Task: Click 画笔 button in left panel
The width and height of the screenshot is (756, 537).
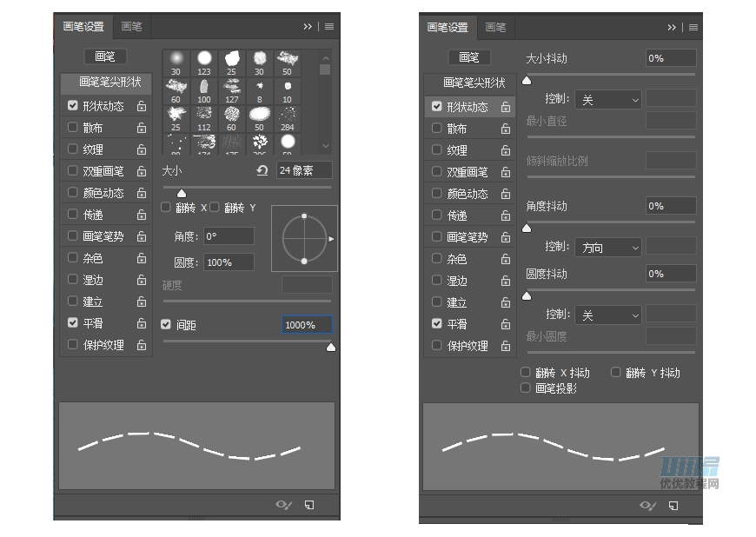Action: (105, 56)
